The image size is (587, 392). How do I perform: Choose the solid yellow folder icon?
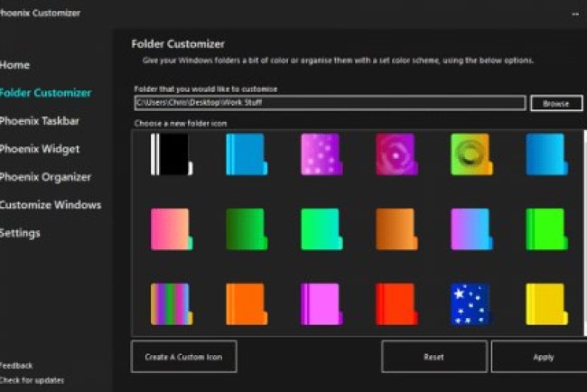pyautogui.click(x=545, y=304)
